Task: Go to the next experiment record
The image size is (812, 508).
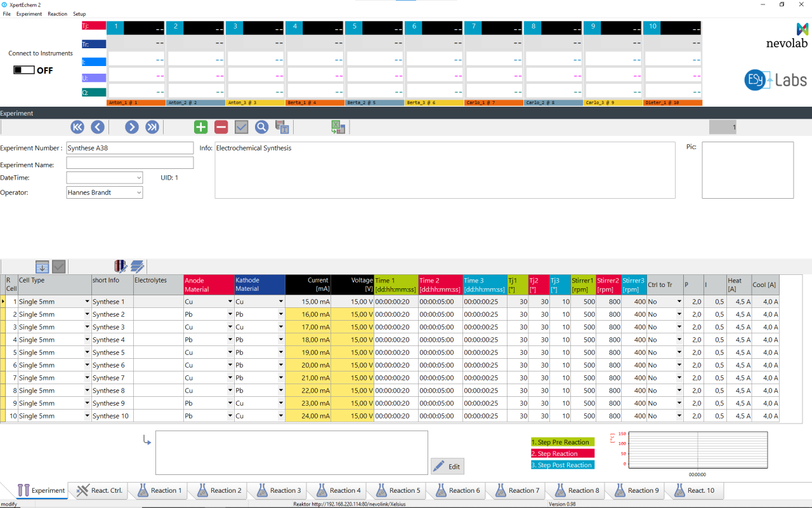Action: tap(131, 127)
